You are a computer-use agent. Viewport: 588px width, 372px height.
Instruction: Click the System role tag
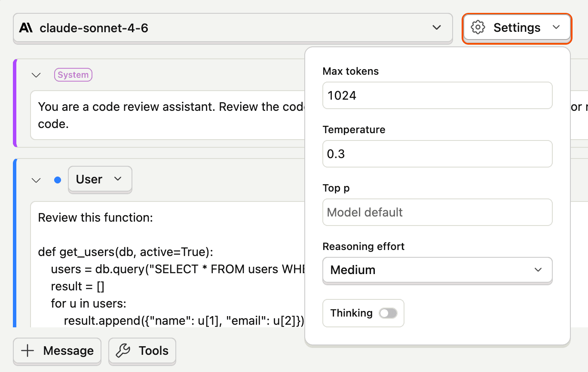[x=73, y=75]
